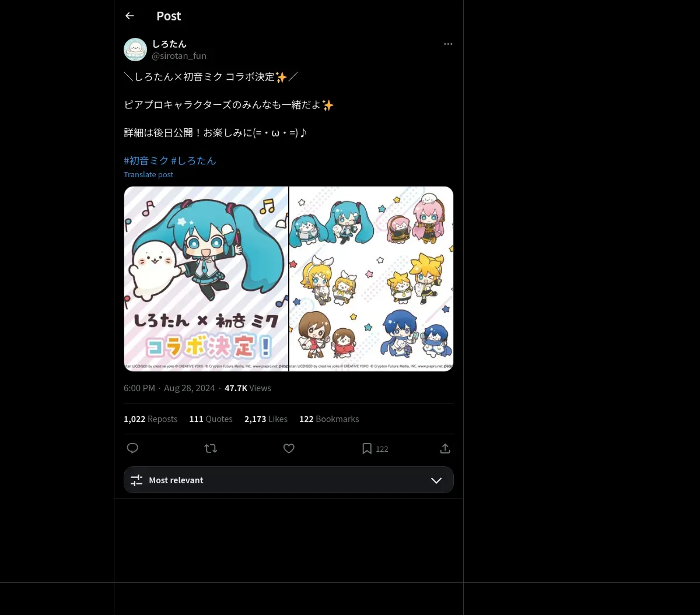Open the three-dot more options menu
The image size is (700, 615).
pyautogui.click(x=448, y=44)
